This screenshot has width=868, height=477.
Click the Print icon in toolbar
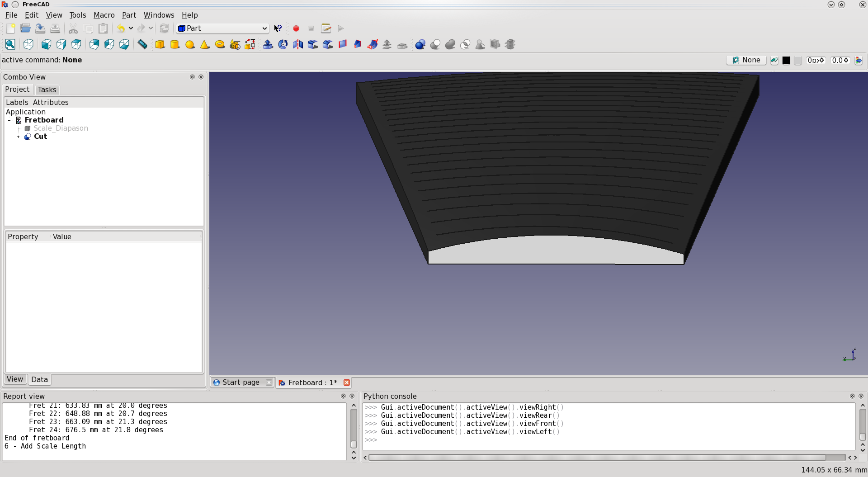point(55,28)
